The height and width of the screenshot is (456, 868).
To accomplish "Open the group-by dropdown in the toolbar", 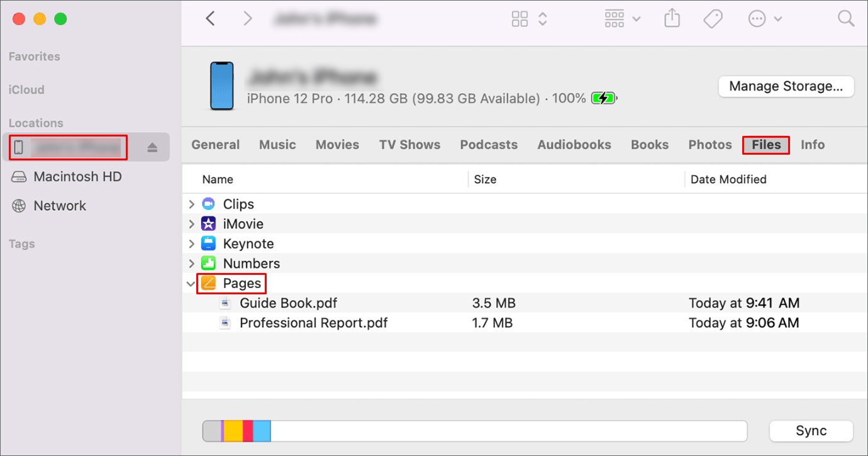I will [x=622, y=19].
